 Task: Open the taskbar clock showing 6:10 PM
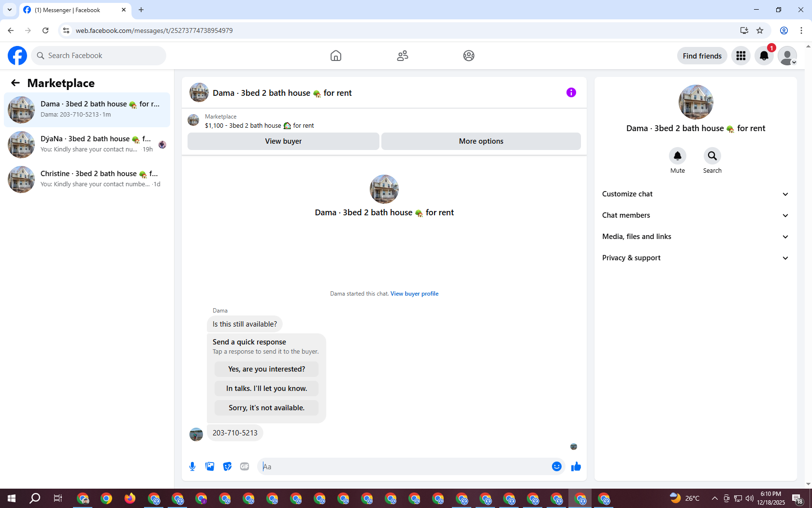point(771,498)
